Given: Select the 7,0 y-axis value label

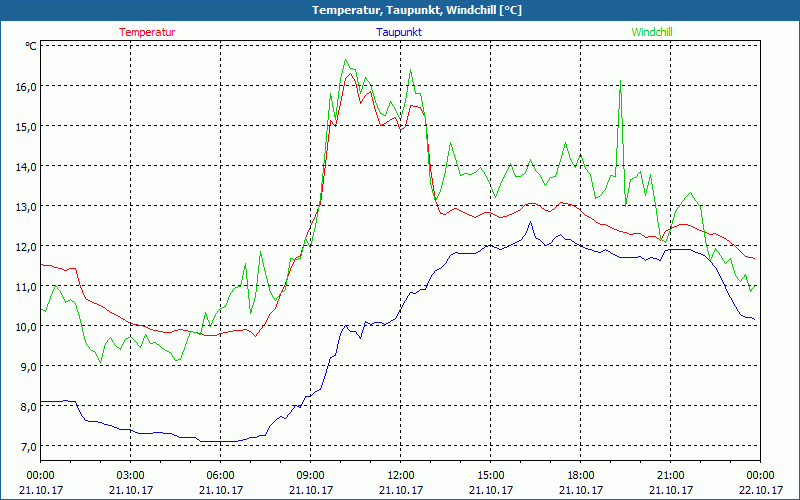Looking at the screenshot, I should (x=25, y=446).
